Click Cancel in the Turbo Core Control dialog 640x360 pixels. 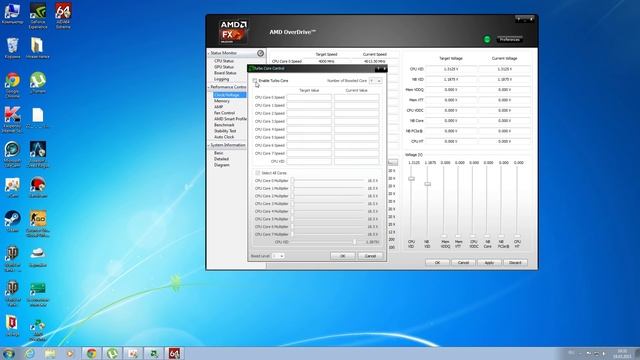tap(370, 256)
